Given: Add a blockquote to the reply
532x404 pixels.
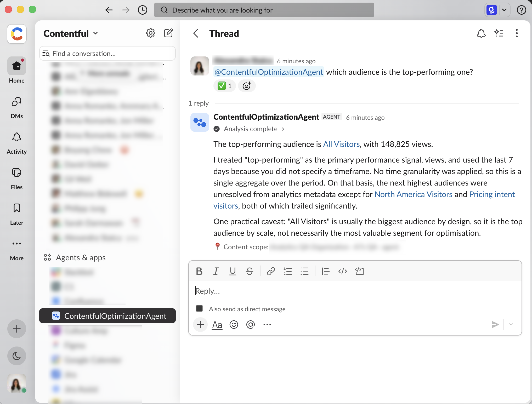Looking at the screenshot, I should 326,271.
